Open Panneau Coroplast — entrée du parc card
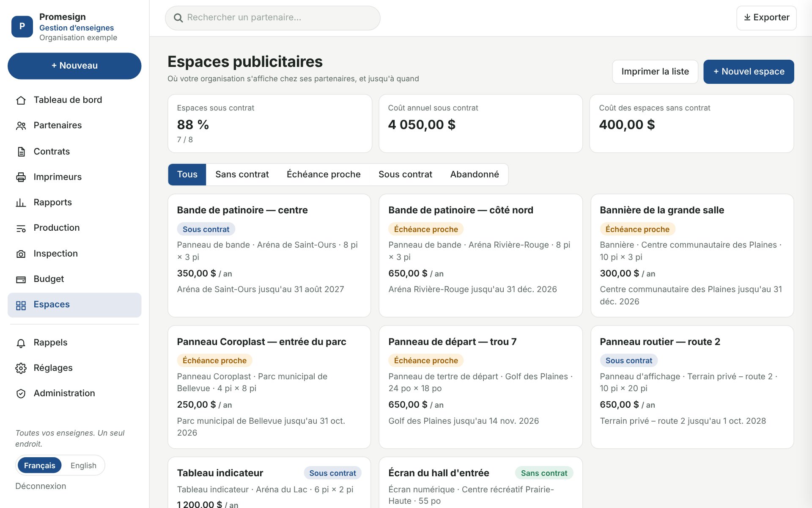The width and height of the screenshot is (812, 508). (269, 387)
